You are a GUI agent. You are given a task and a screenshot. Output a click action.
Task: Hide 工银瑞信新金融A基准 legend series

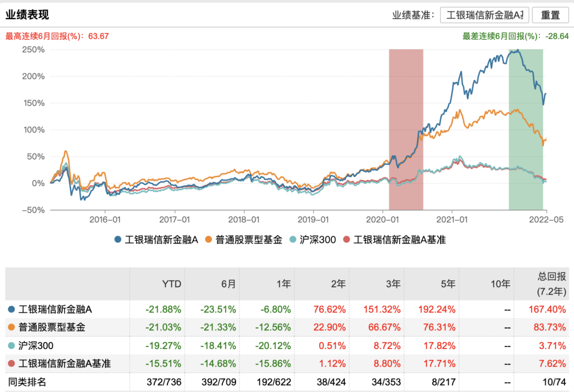395,240
